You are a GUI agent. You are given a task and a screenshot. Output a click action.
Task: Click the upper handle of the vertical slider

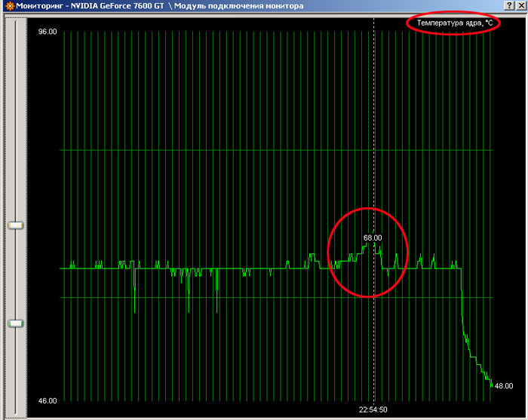coord(15,225)
